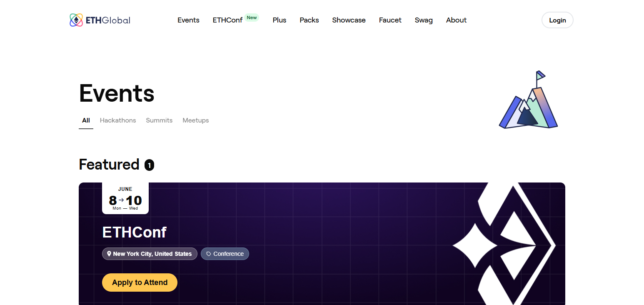Switch to the Summits tab
Image resolution: width=644 pixels, height=305 pixels.
click(159, 120)
